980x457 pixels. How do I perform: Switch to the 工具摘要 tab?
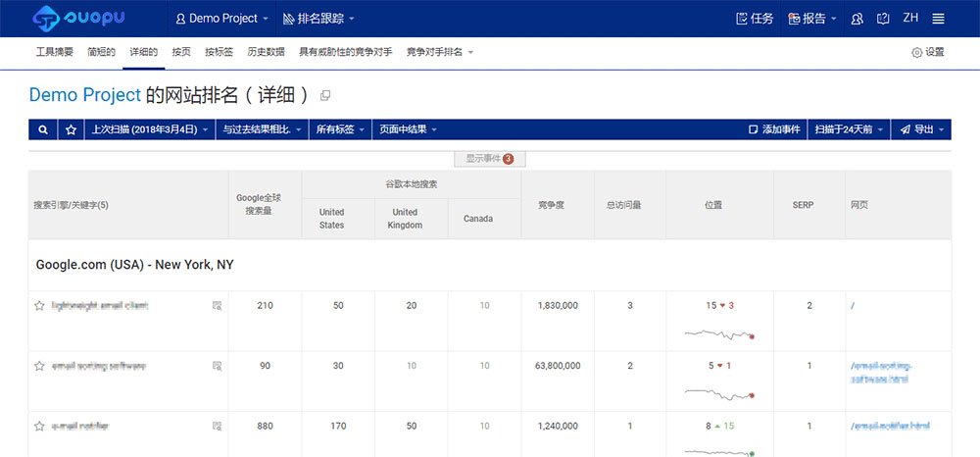click(54, 53)
